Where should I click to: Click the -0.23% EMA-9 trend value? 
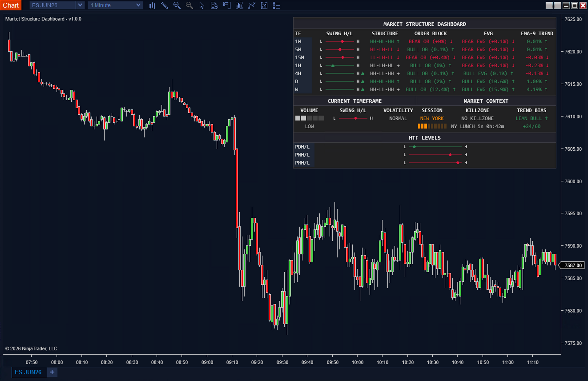click(537, 66)
